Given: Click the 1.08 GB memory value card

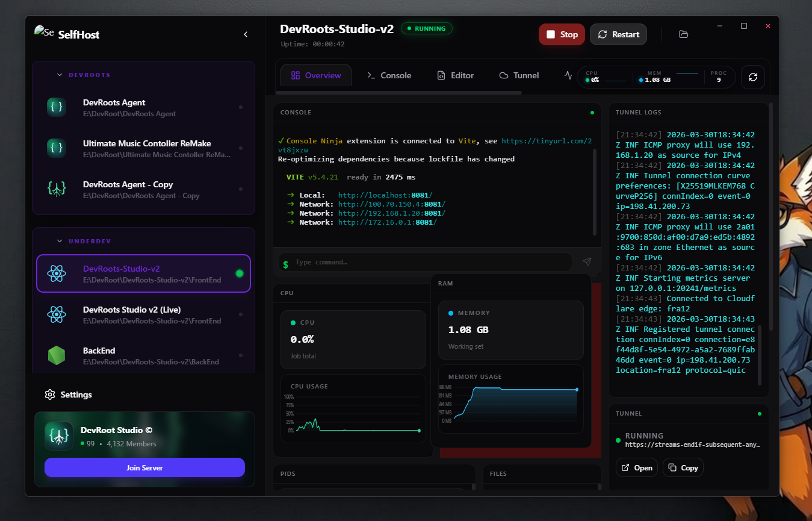Looking at the screenshot, I should coord(511,330).
